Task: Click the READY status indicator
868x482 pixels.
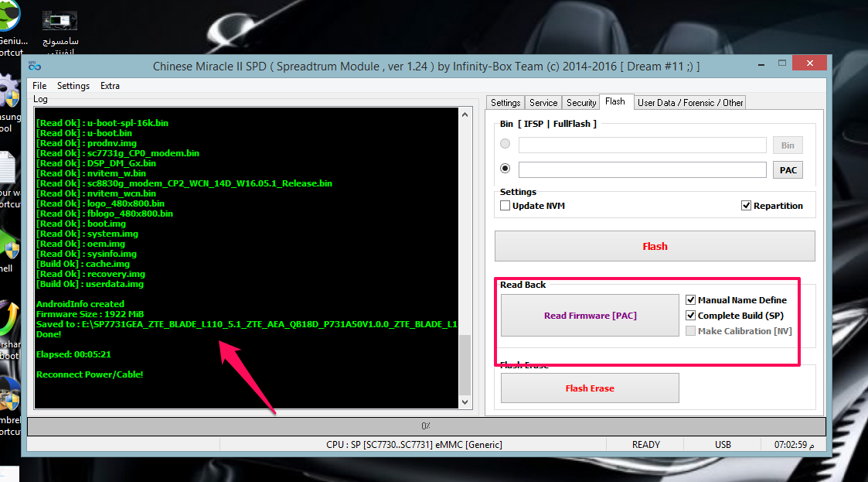Action: pyautogui.click(x=645, y=444)
